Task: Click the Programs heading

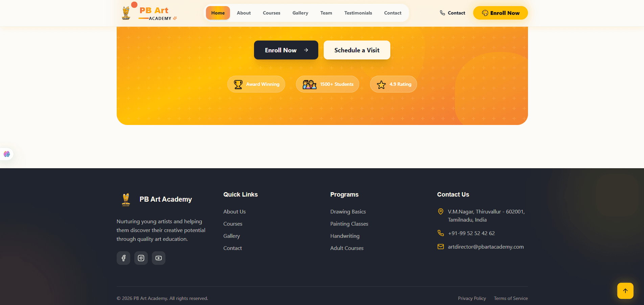Action: (344, 195)
